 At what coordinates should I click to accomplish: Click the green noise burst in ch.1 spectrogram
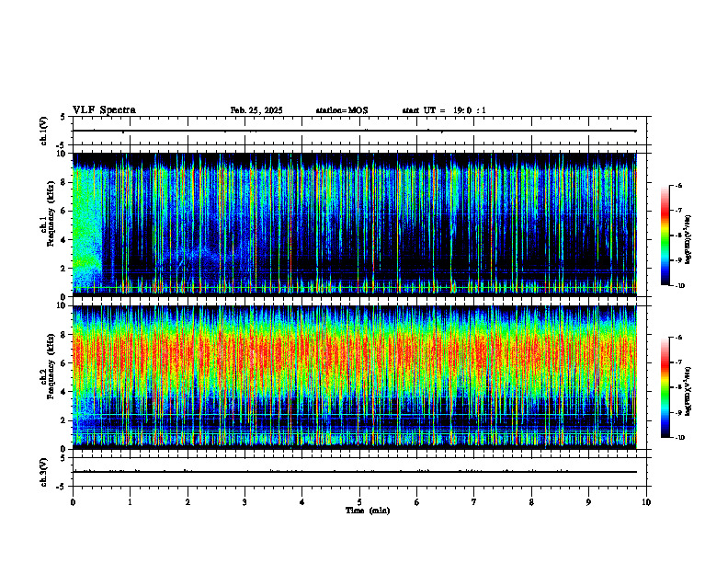click(87, 227)
